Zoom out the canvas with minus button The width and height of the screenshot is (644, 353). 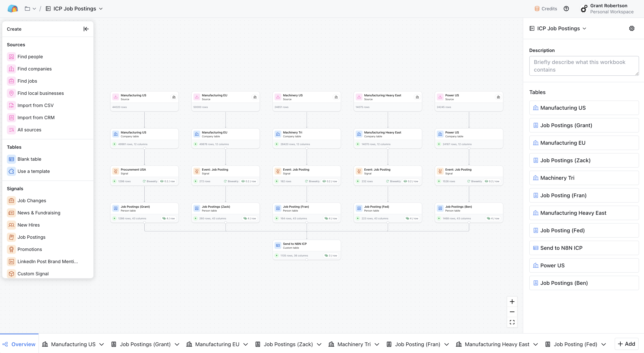(x=512, y=312)
